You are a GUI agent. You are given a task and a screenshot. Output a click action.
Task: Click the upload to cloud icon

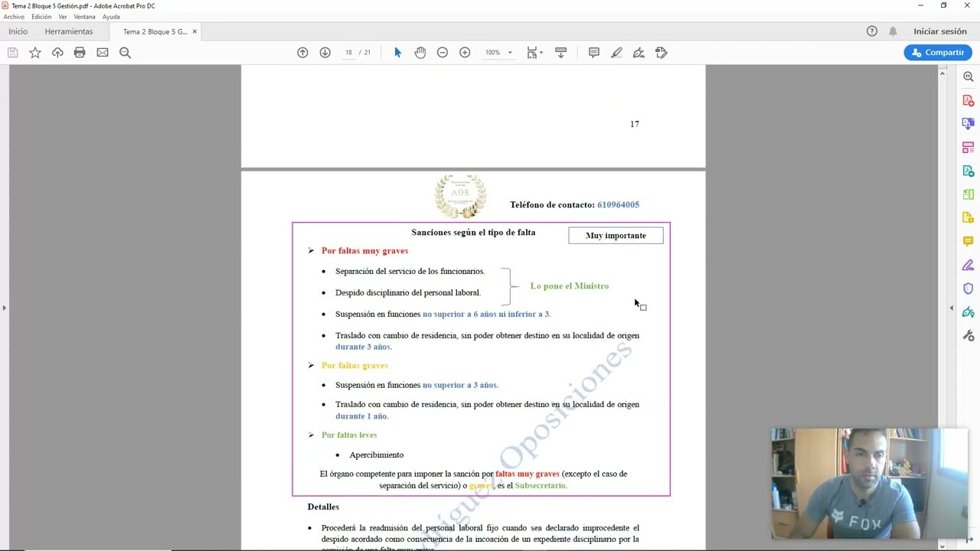57,53
